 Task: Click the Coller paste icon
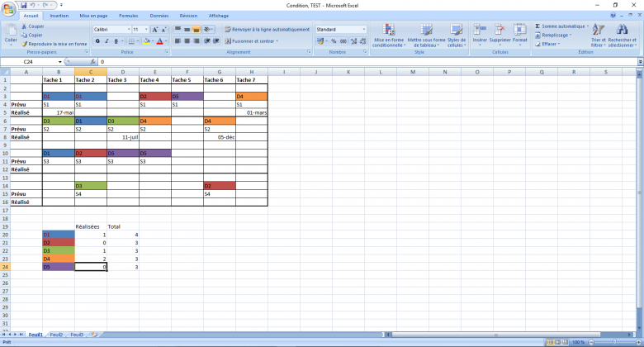pyautogui.click(x=11, y=31)
